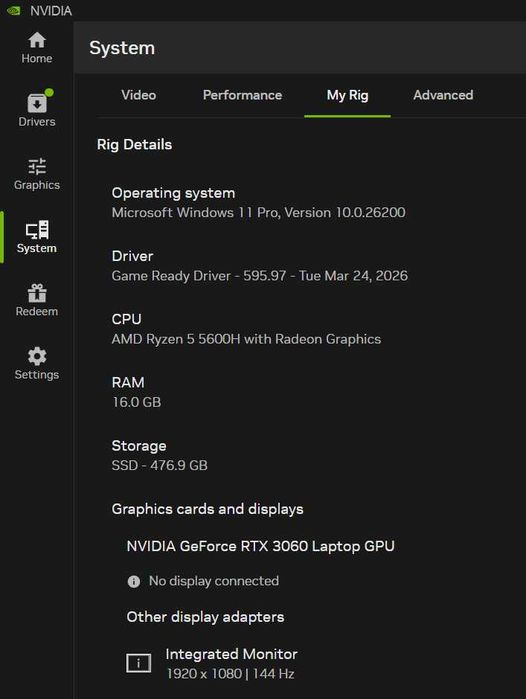Open the Redeem gift section
Image resolution: width=526 pixels, height=699 pixels.
(x=37, y=300)
